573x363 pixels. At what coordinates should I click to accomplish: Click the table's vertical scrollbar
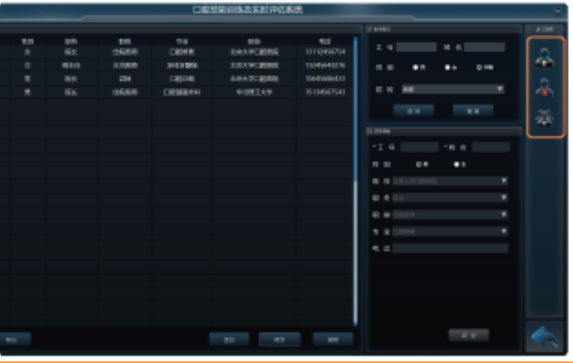tap(355, 181)
